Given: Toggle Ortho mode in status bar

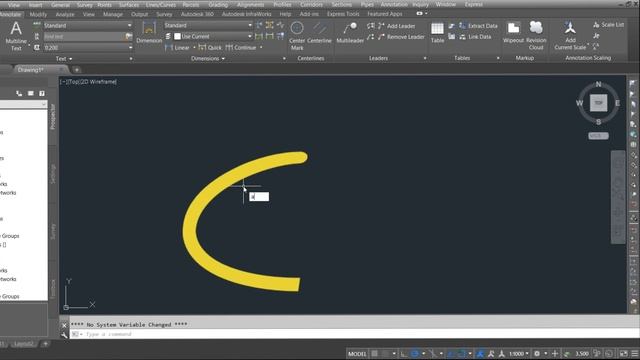Looking at the screenshot, I should (x=403, y=353).
